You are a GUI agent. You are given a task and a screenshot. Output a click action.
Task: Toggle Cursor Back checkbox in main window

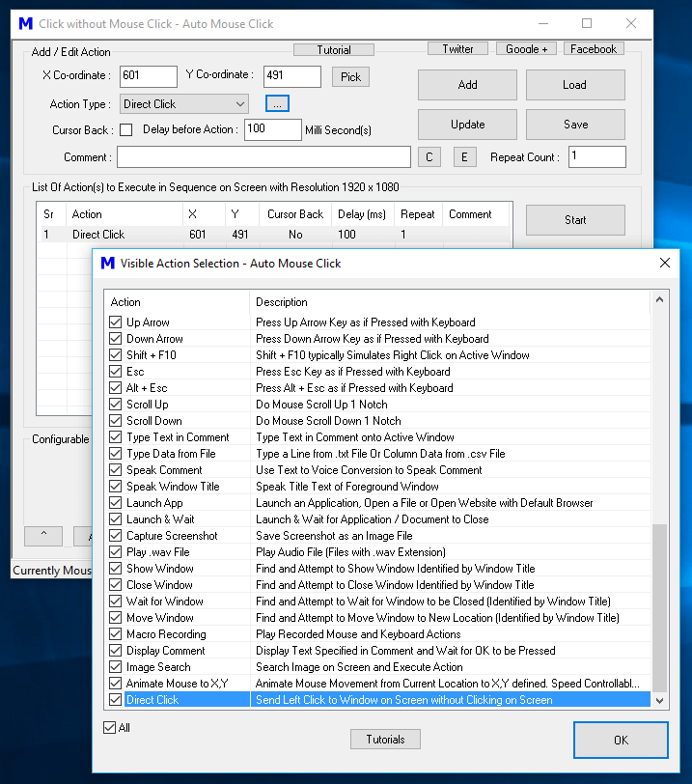click(x=126, y=130)
